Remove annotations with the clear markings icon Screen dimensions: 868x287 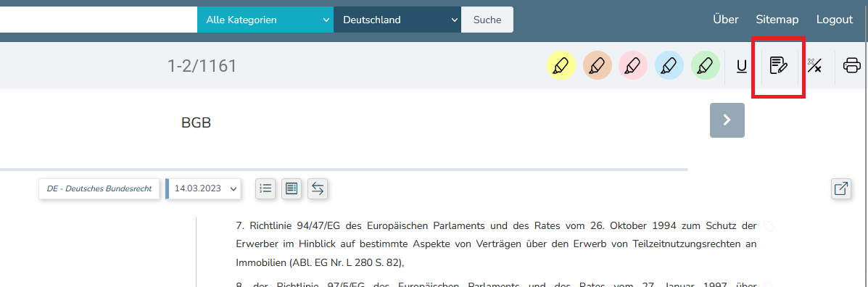pyautogui.click(x=814, y=66)
